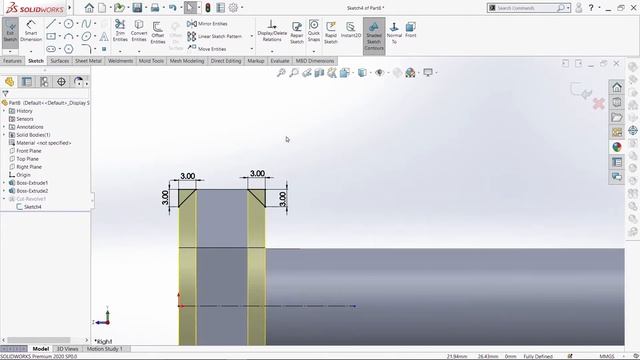Click the Open file icon
Screen dimensions: 640x360
(x=119, y=8)
